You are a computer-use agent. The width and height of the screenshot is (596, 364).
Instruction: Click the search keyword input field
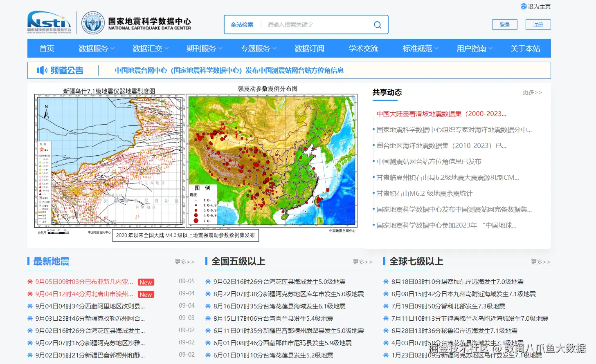pyautogui.click(x=317, y=25)
